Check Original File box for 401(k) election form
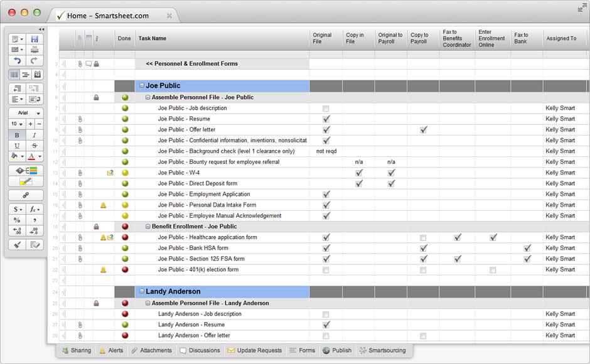Viewport: 590px width, 364px height. [326, 270]
